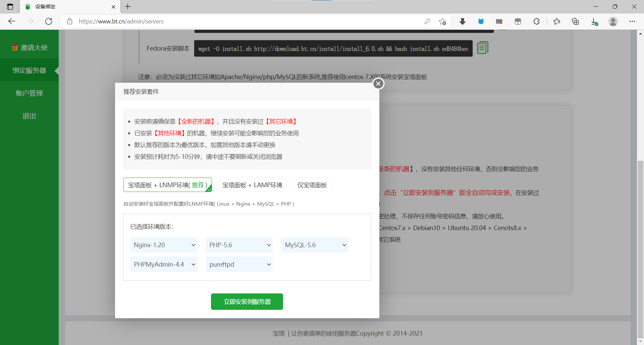The image size is (644, 345).
Task: Click scrollbar up arrow
Action: [x=641, y=33]
